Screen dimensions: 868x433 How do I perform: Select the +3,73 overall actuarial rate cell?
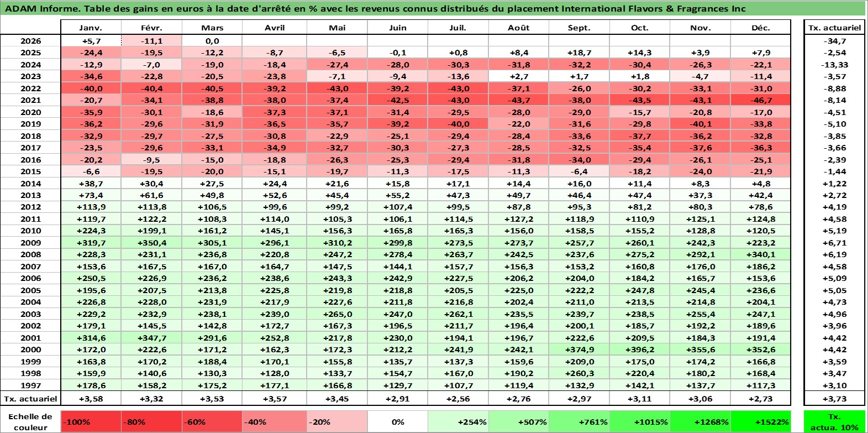834,399
